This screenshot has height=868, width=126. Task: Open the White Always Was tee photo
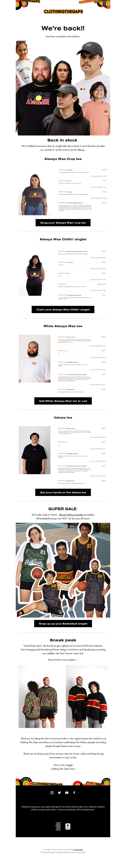(35, 358)
